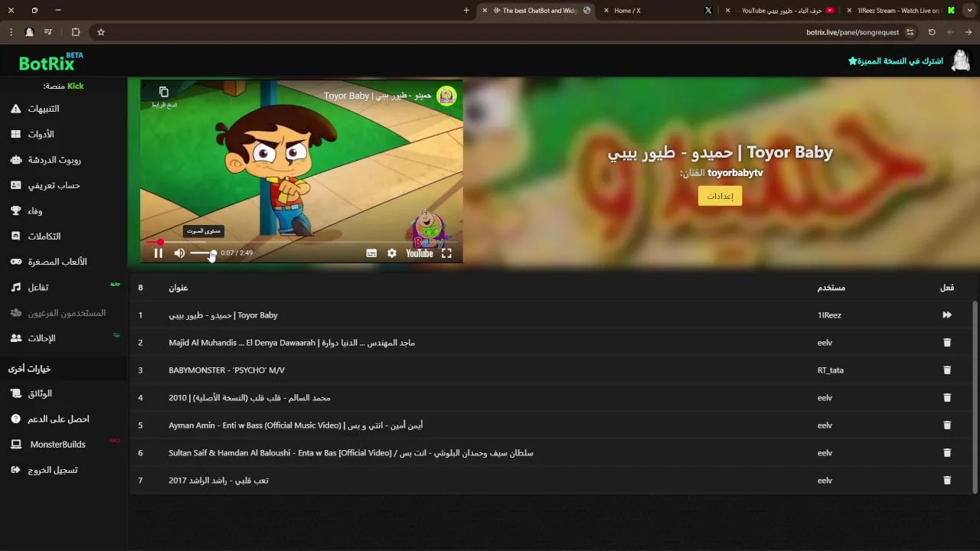The width and height of the screenshot is (980, 551).
Task: Select تعب قلبي - راشد الراشد 2017 title
Action: point(218,481)
